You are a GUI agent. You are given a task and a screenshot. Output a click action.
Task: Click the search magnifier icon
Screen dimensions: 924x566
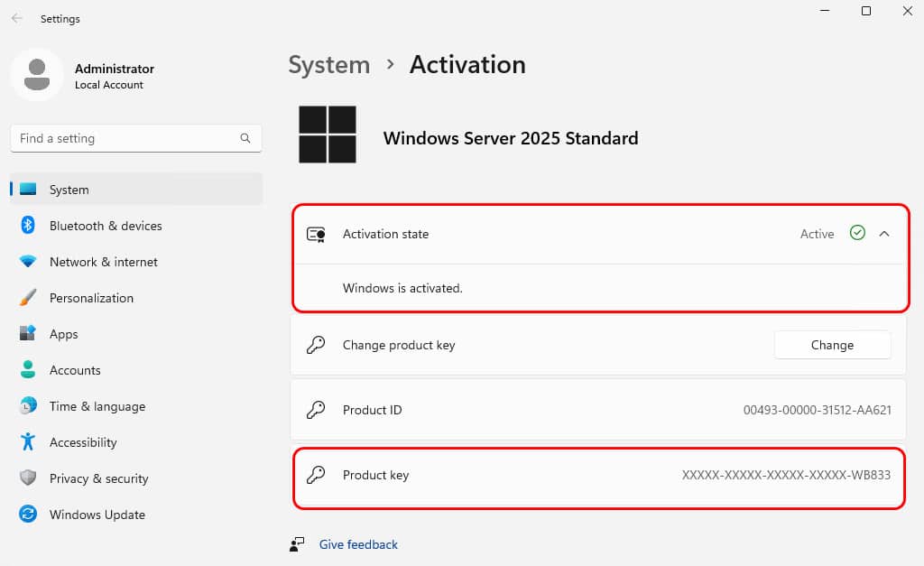[245, 138]
